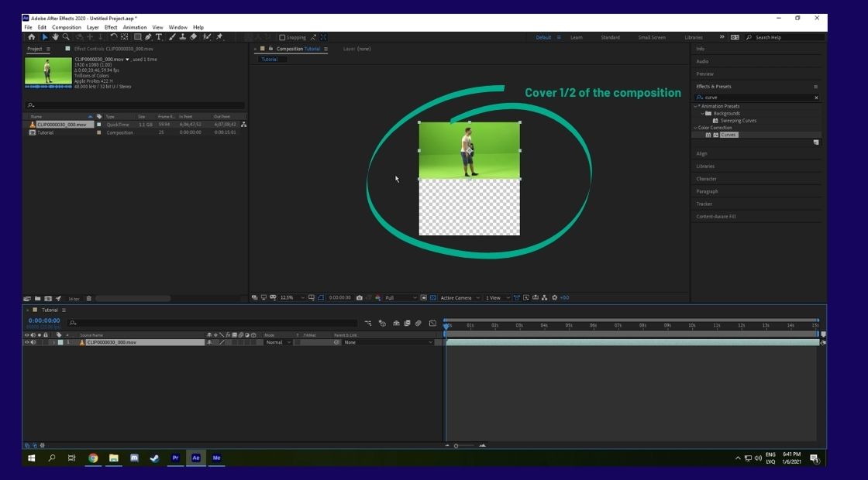
Task: Hide the CLIP0000030_000.mov layer
Action: click(x=27, y=342)
